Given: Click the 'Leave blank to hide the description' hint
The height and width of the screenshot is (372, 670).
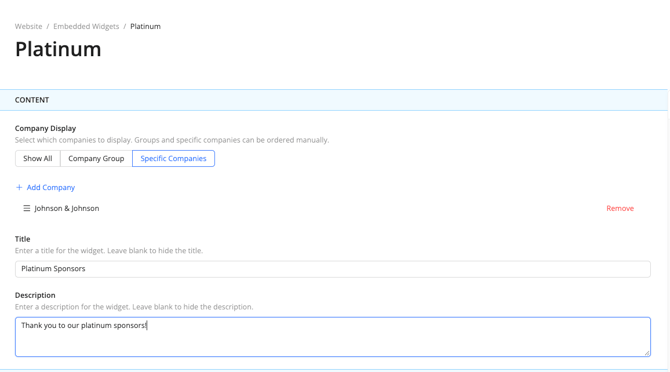Looking at the screenshot, I should 193,307.
